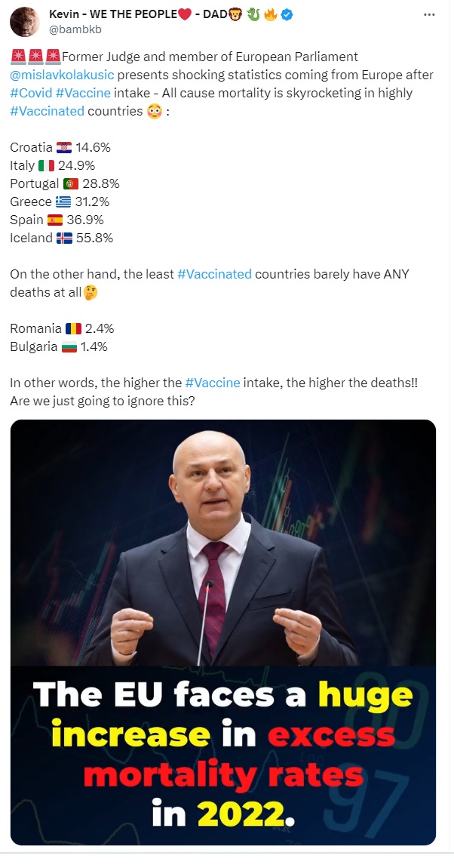
Task: Click the Bulgaria flag emoji
Action: click(69, 346)
